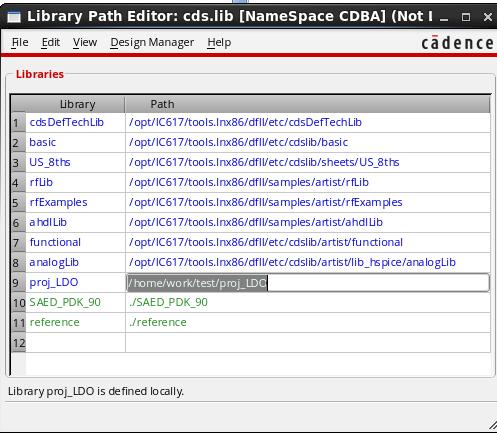Maximize the Library Path Editor window
The height and width of the screenshot is (433, 497).
coord(466,17)
